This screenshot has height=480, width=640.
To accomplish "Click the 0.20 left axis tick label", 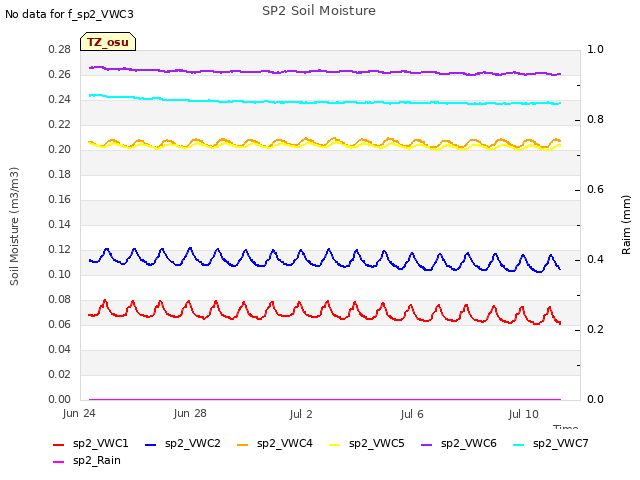I will tap(60, 149).
